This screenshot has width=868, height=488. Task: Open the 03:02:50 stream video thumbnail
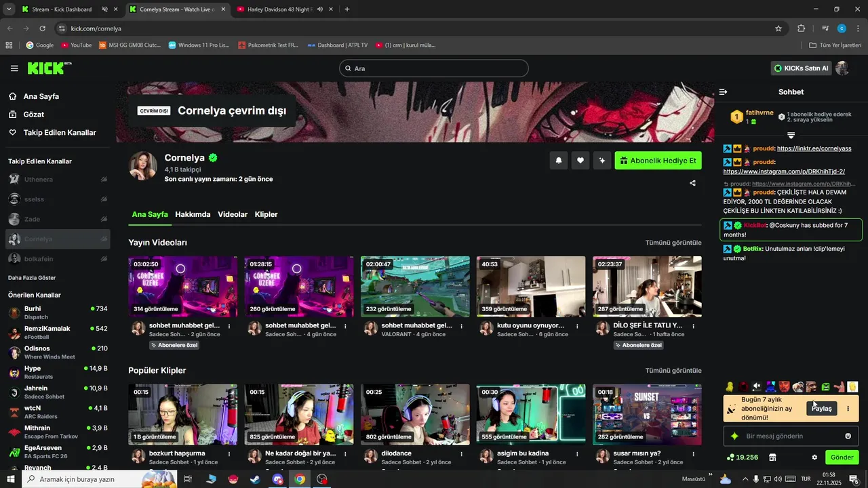tap(183, 287)
